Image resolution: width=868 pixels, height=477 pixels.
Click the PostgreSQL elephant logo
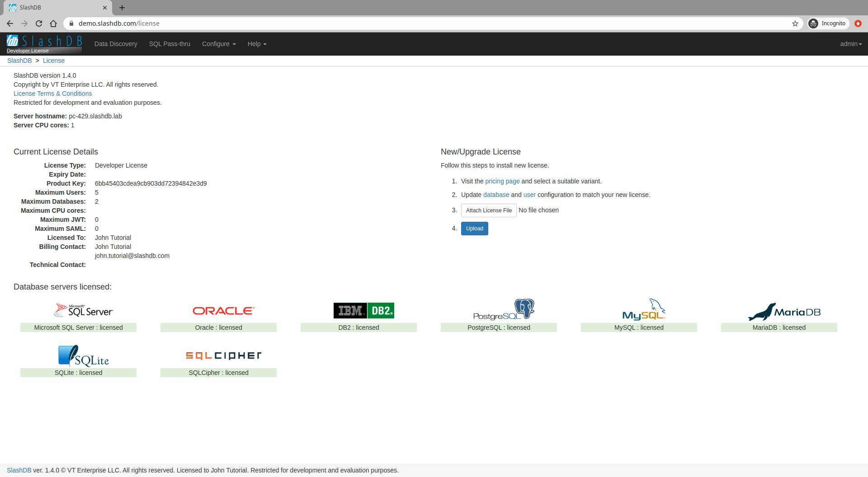[x=504, y=309]
